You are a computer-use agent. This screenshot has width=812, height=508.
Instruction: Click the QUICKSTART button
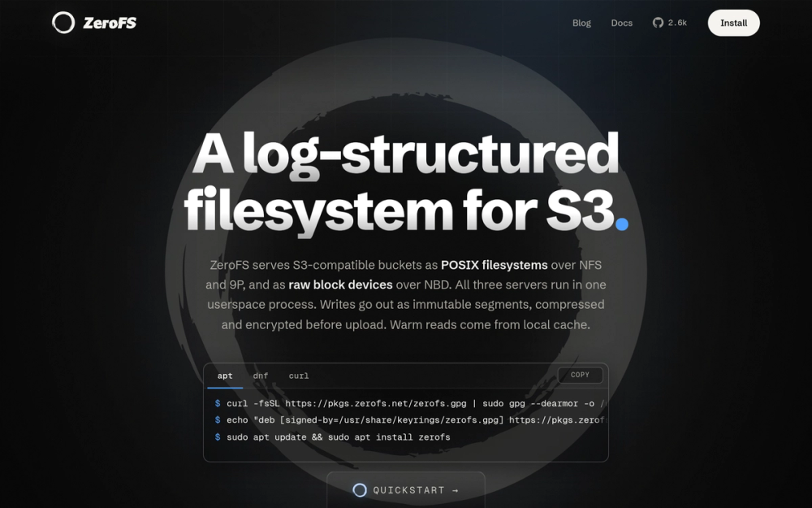pos(406,490)
